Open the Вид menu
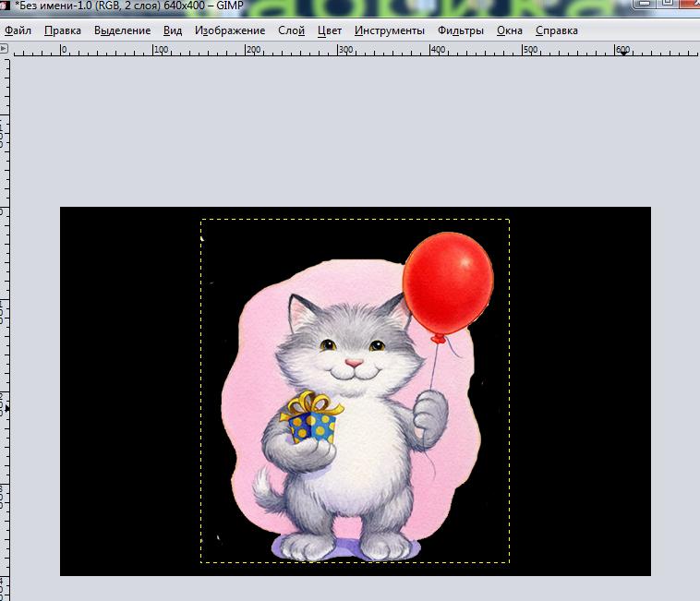The width and height of the screenshot is (700, 601). 173,30
